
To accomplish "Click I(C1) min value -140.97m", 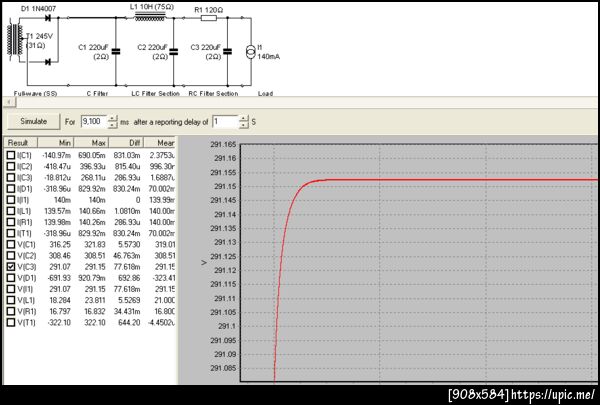I will 56,155.
